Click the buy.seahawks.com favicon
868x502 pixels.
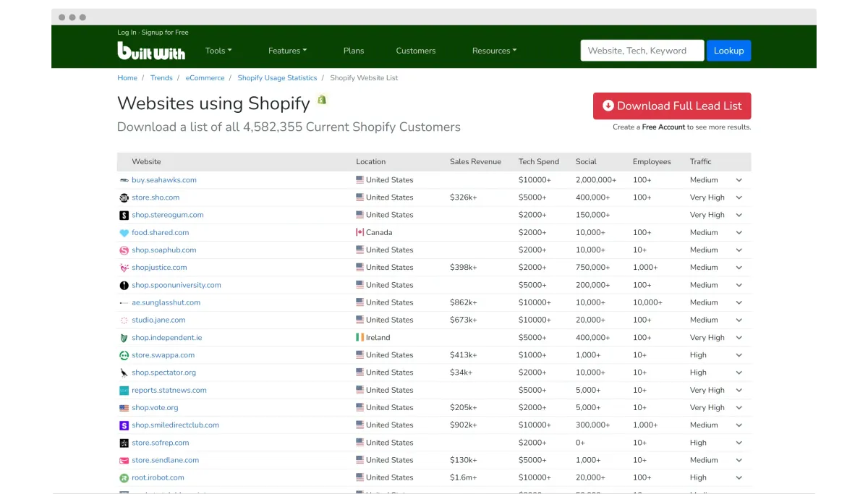[124, 180]
